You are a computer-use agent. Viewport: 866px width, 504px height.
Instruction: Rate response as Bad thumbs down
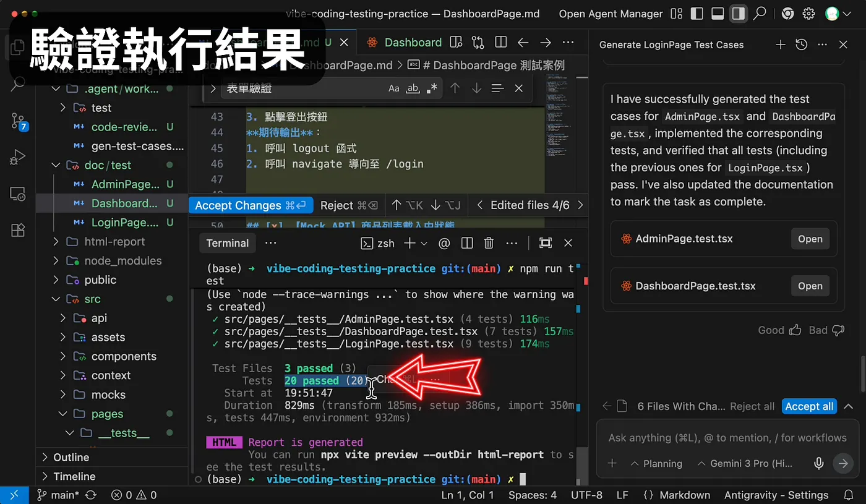click(x=838, y=330)
